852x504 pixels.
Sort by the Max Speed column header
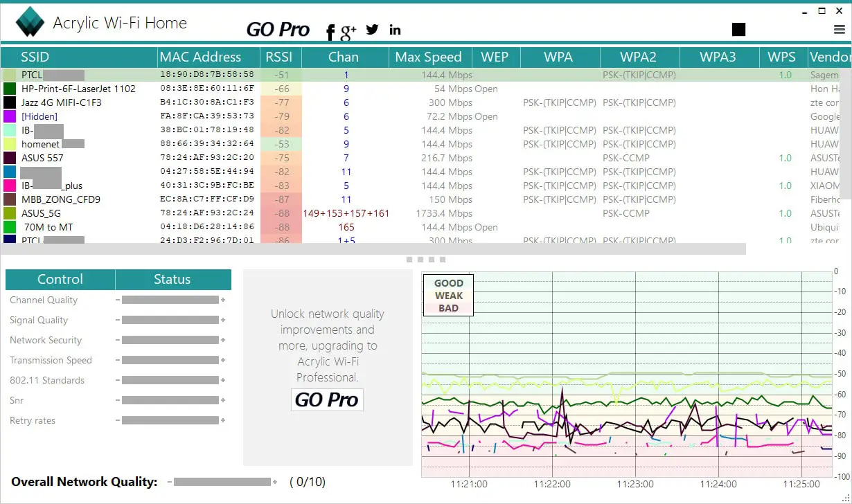[429, 57]
